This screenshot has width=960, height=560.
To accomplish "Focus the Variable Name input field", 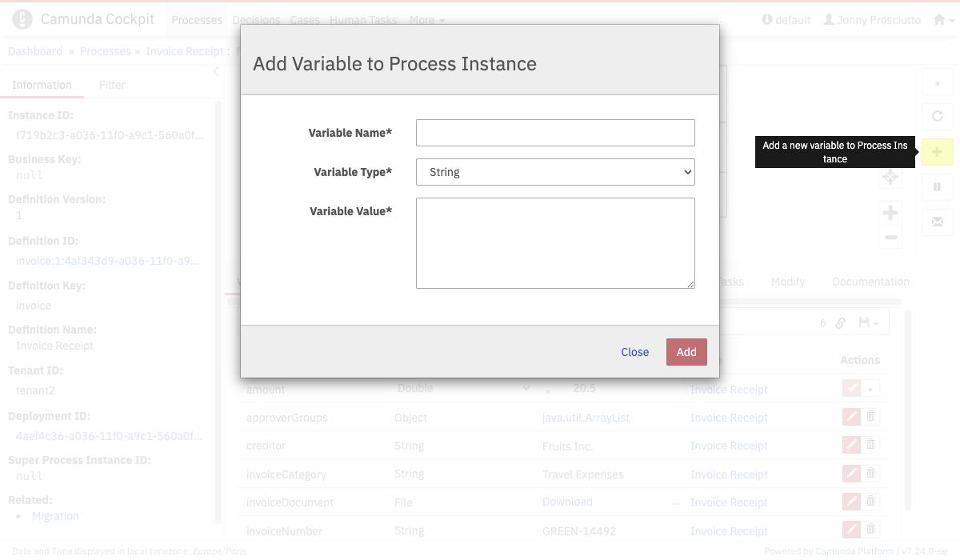I will click(555, 133).
